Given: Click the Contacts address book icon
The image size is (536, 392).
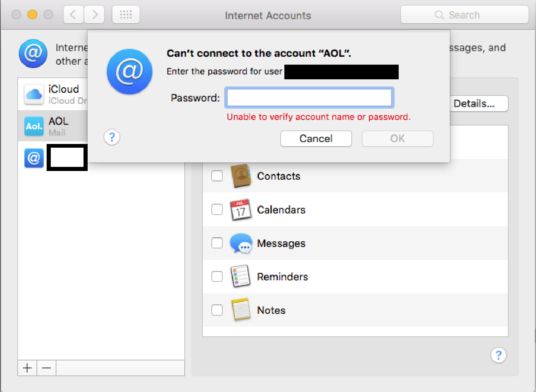Looking at the screenshot, I should point(241,176).
